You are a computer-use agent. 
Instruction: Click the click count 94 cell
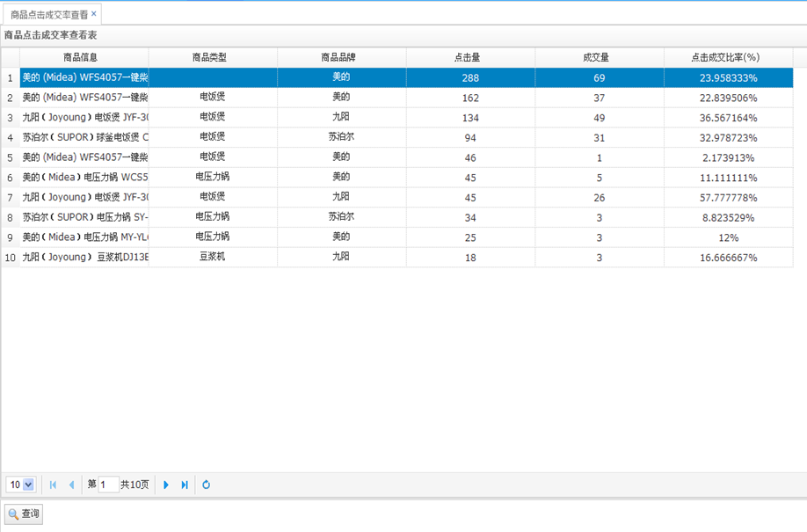tap(471, 137)
